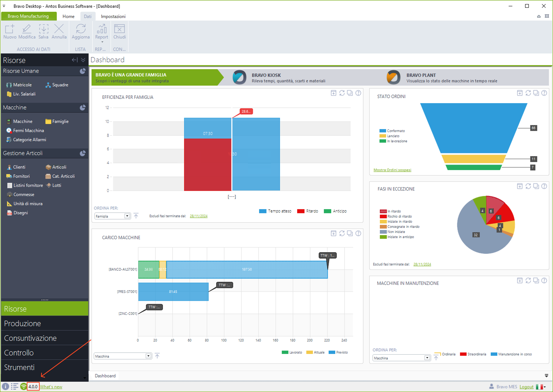Click the Chiudi ribbon icon

(x=120, y=32)
